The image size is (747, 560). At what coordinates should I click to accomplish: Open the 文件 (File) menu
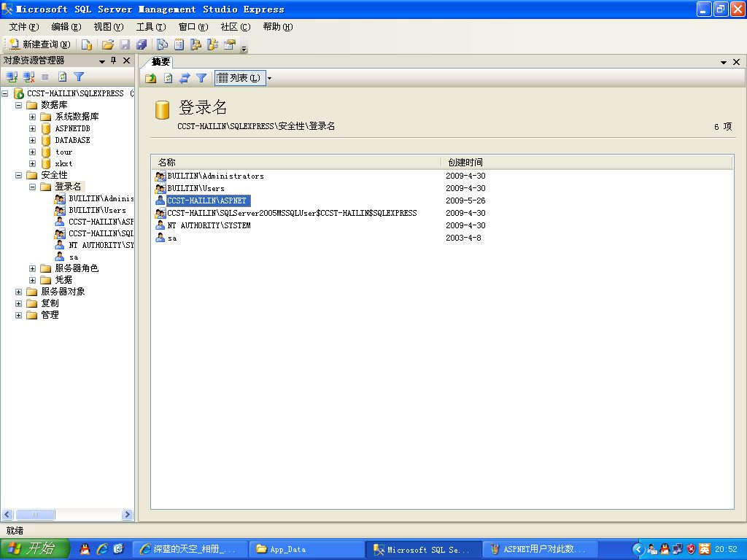click(24, 27)
